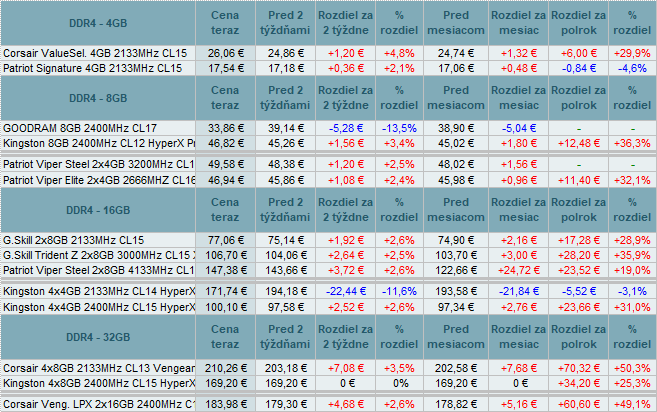Select Patriot Signature 4GB 2133MHz CL15 row
Screen dimensions: 657x412
tap(93, 67)
